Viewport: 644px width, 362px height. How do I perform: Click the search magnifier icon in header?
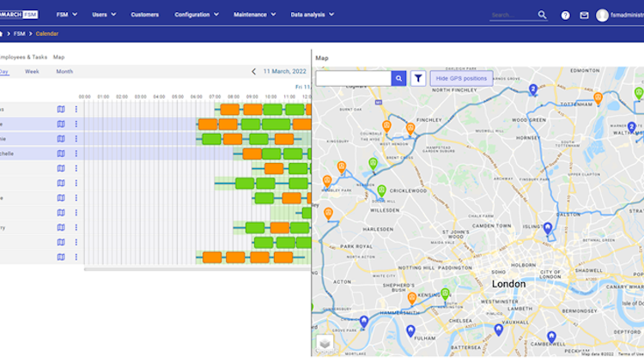(542, 15)
